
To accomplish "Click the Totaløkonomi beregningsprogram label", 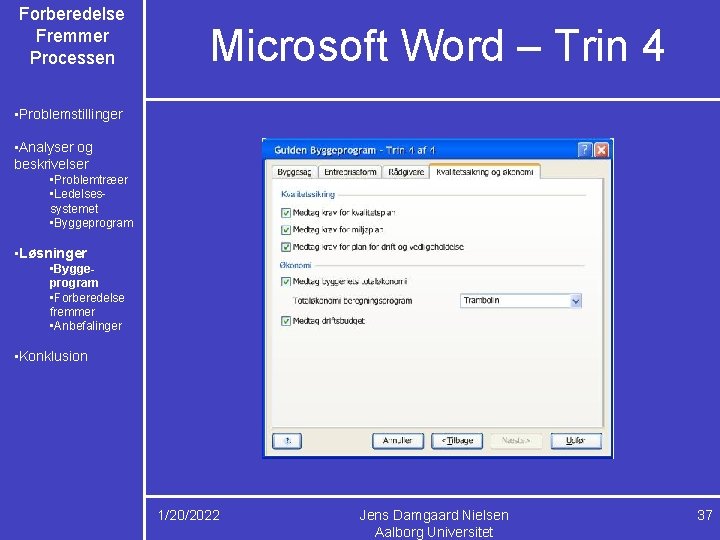I will pyautogui.click(x=353, y=301).
